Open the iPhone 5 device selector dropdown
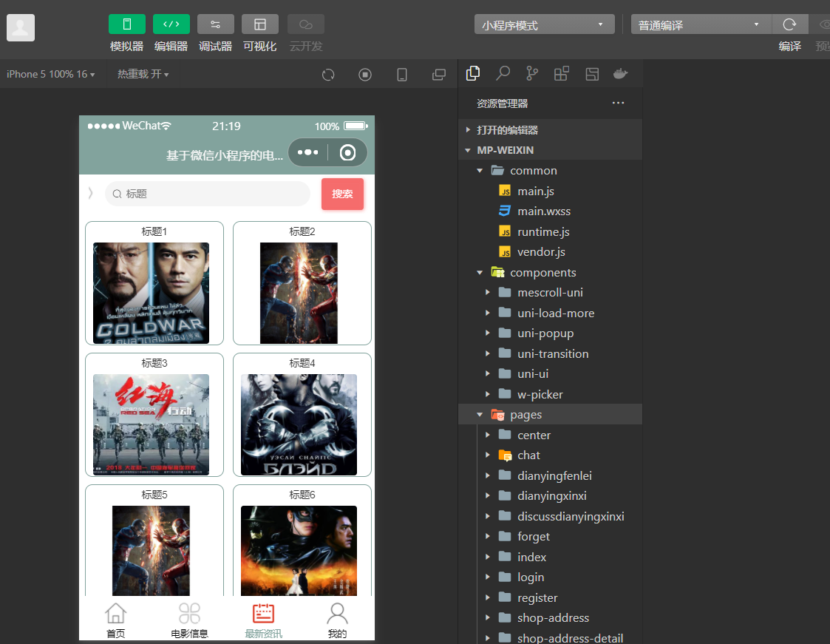Screen dimensions: 830x644 pyautogui.click(x=51, y=74)
